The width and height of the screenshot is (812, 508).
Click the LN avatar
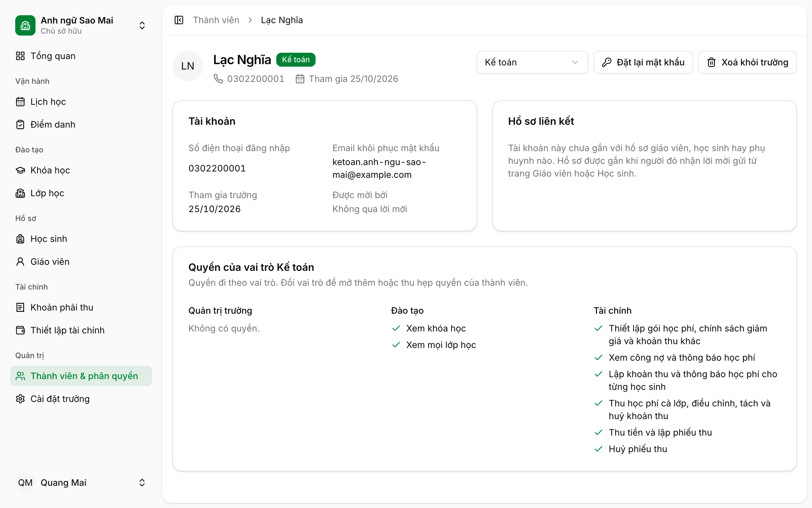[187, 66]
